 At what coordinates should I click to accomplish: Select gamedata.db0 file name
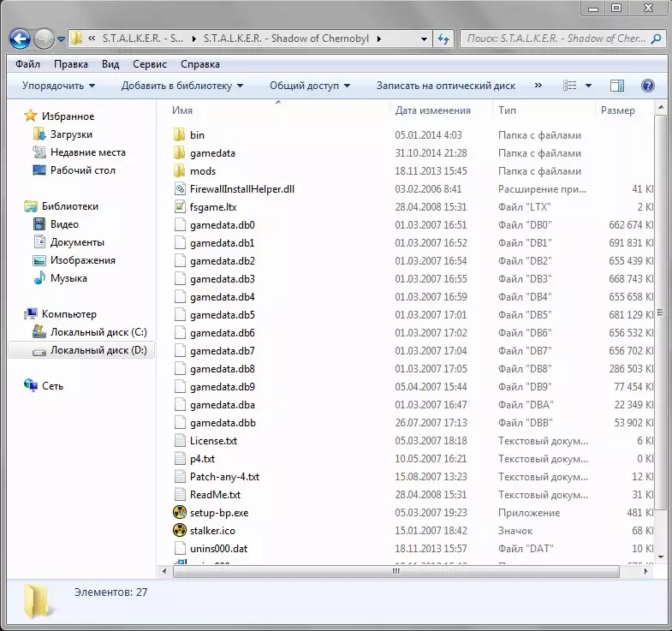[x=222, y=225]
